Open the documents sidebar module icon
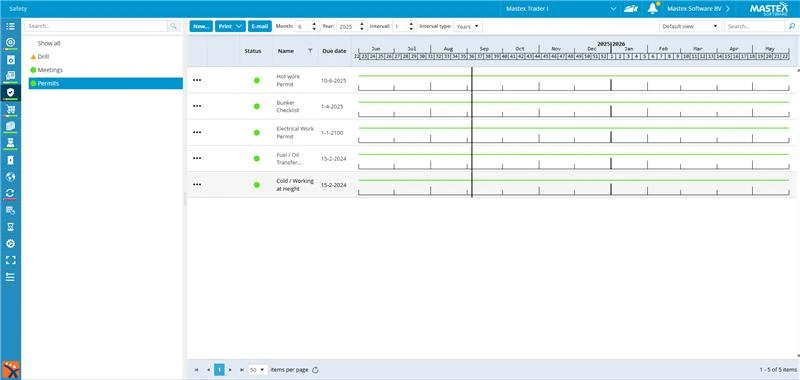Viewport: 800px width, 380px height. click(10, 75)
